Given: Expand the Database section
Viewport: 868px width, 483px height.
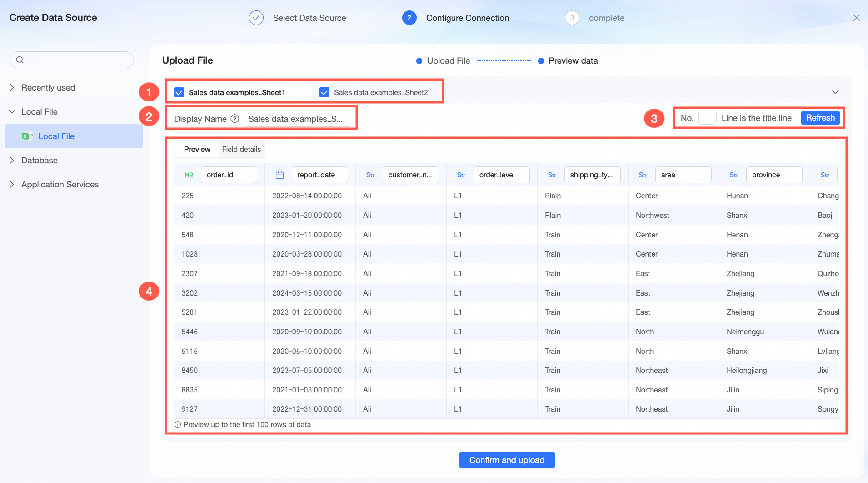Looking at the screenshot, I should (x=12, y=160).
